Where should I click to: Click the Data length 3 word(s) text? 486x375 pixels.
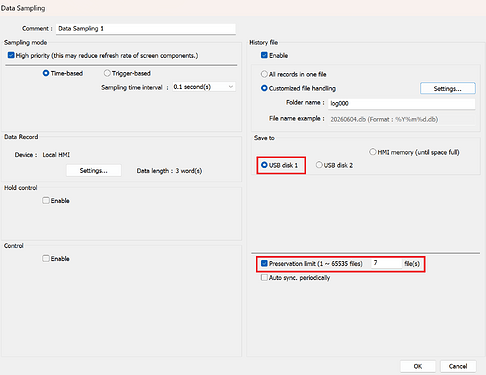point(169,171)
